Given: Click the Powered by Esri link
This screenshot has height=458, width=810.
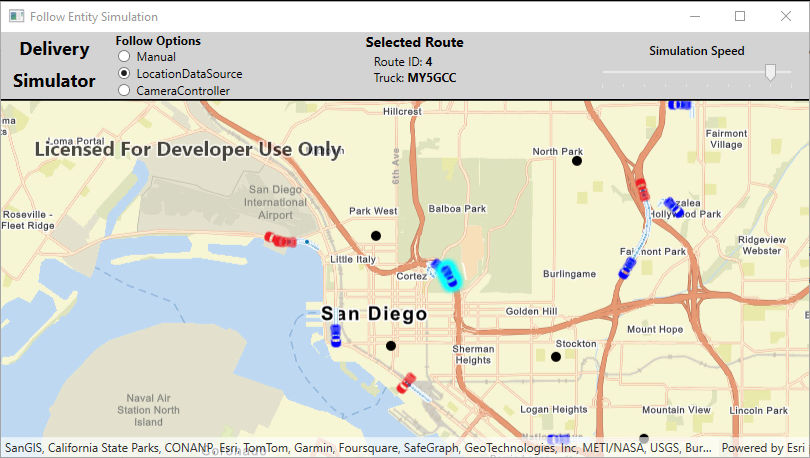Looking at the screenshot, I should coord(763,448).
